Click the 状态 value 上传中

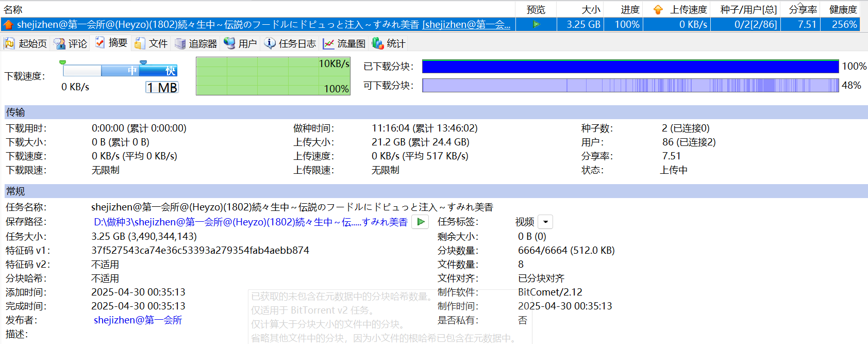click(674, 170)
